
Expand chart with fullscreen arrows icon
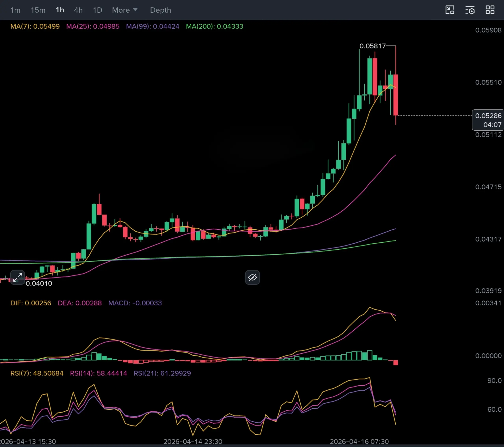[18, 277]
